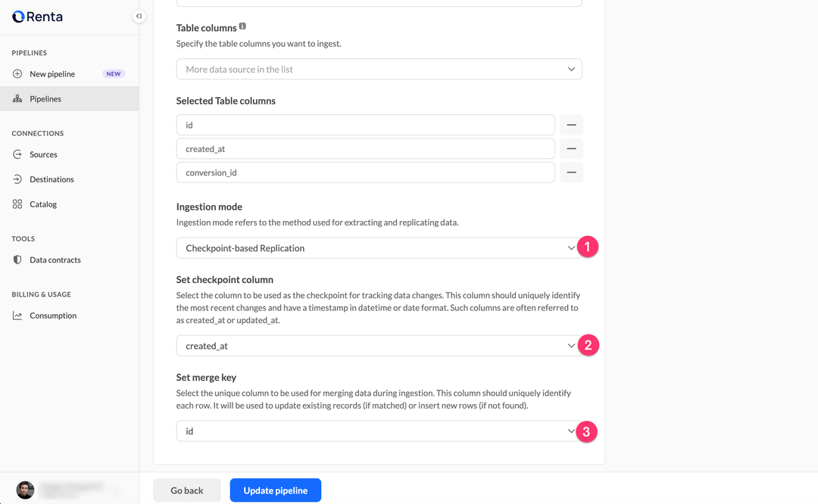Click the Update pipeline button
The width and height of the screenshot is (818, 504).
click(275, 490)
